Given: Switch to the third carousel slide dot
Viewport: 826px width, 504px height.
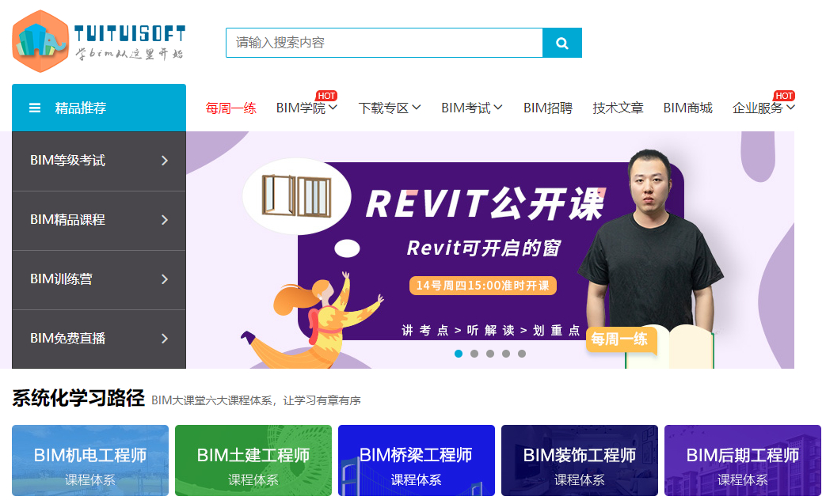Looking at the screenshot, I should 490,354.
